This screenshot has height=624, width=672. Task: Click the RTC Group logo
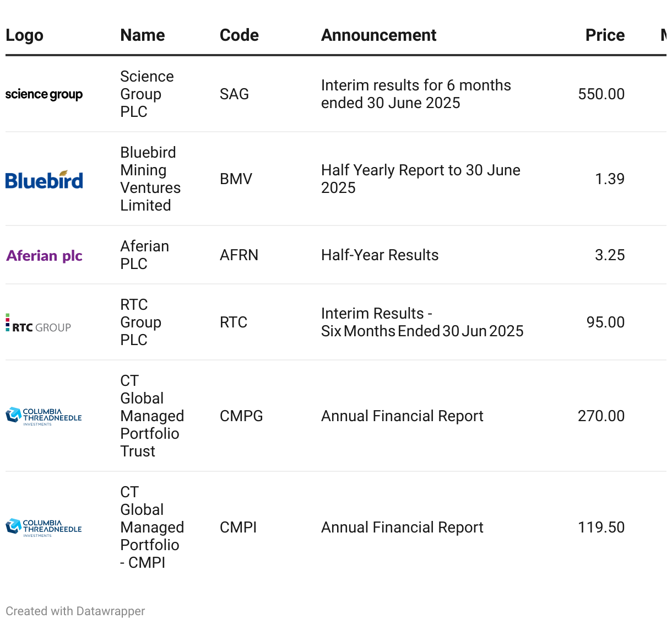pos(39,324)
